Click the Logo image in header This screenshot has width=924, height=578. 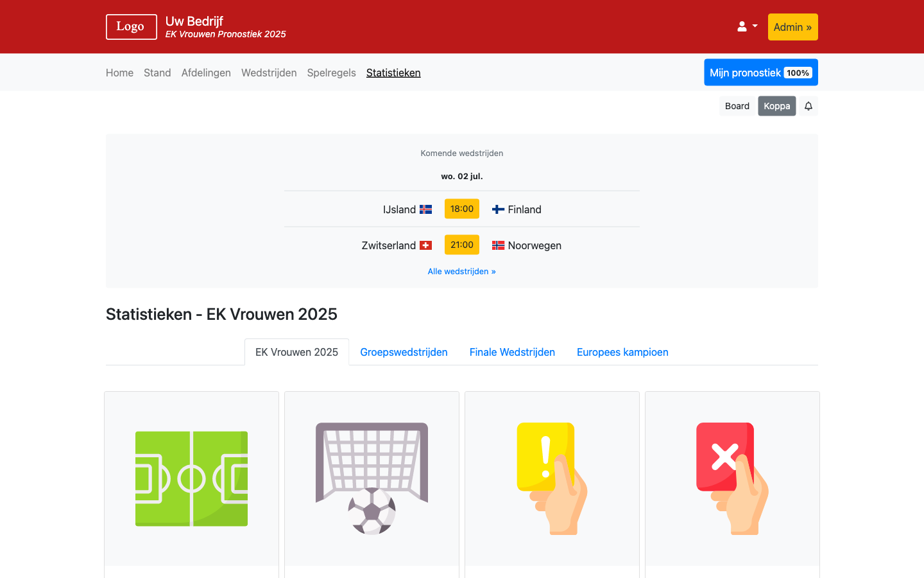[x=131, y=27]
